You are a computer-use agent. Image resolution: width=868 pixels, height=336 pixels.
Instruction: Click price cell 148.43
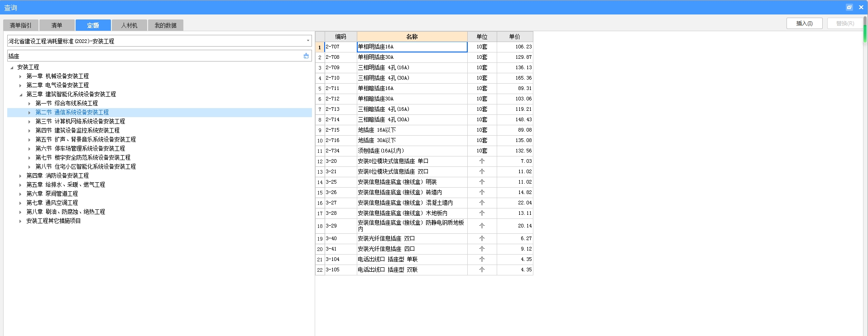tap(515, 119)
